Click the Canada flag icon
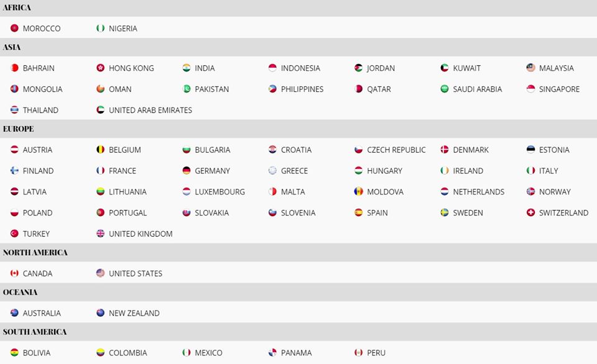This screenshot has width=597, height=364. tap(14, 273)
